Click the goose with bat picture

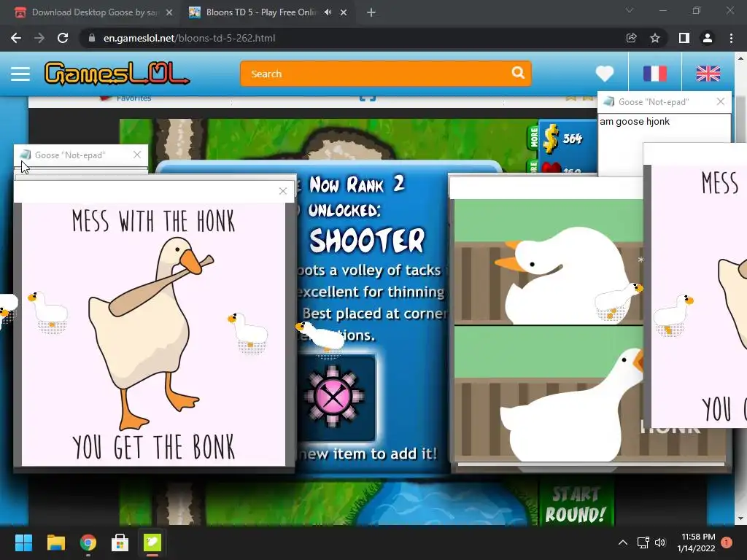(152, 333)
